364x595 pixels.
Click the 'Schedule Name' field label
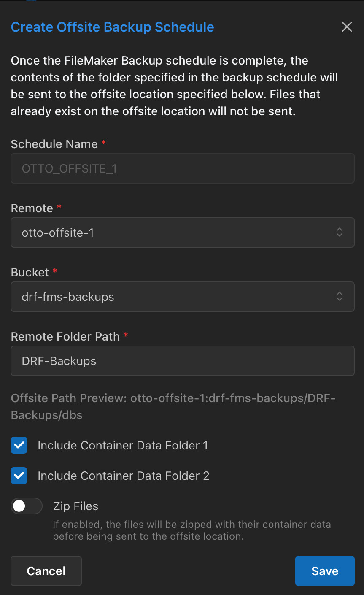tap(54, 144)
